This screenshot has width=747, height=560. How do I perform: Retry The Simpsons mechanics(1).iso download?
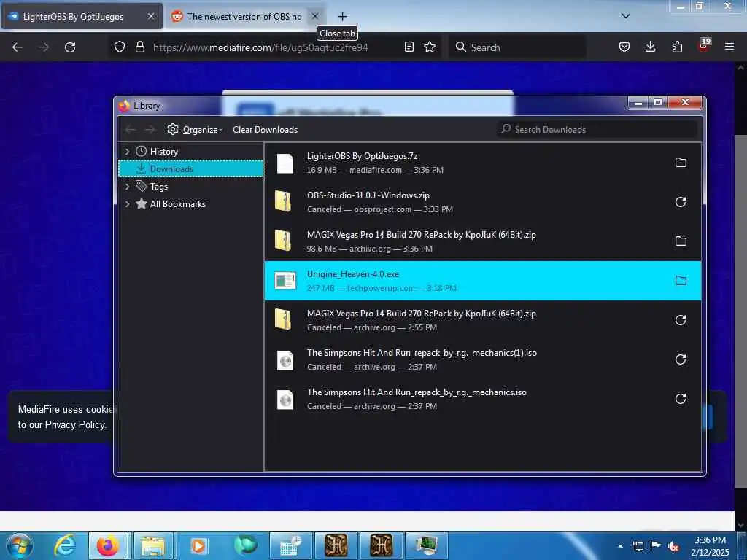click(x=681, y=359)
